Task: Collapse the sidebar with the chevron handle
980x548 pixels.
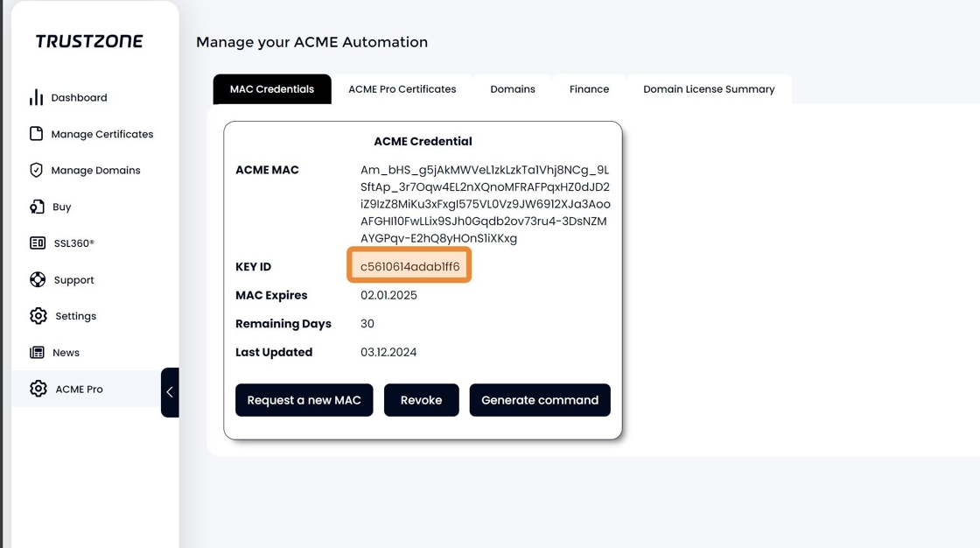Action: [x=170, y=392]
